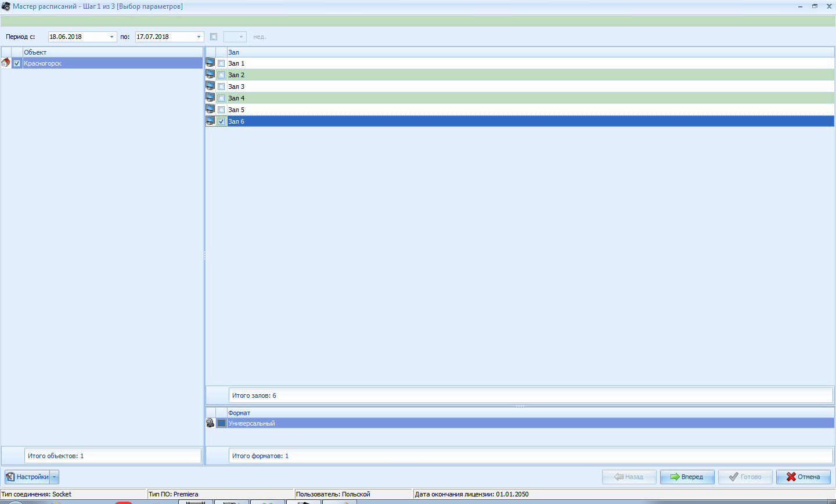Open the weeks count dropdown
Screen dimensions: 836x504
pos(241,37)
